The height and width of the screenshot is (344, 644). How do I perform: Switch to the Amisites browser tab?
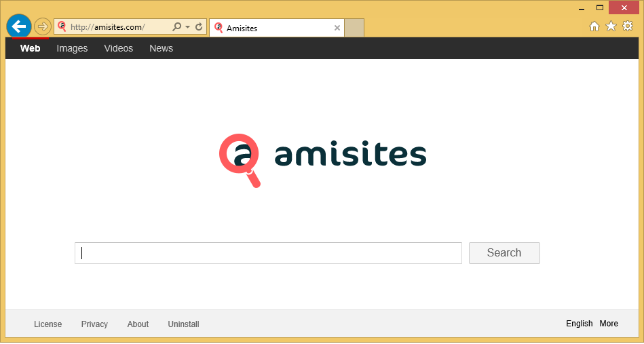tap(276, 28)
